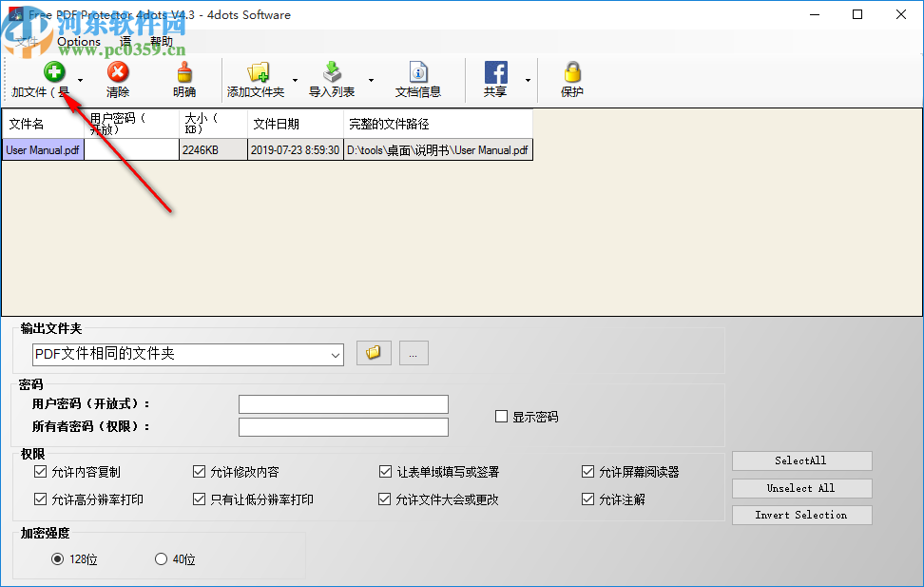This screenshot has height=587, width=924.
Task: Start protection with the 保护 lock icon
Action: pos(571,71)
